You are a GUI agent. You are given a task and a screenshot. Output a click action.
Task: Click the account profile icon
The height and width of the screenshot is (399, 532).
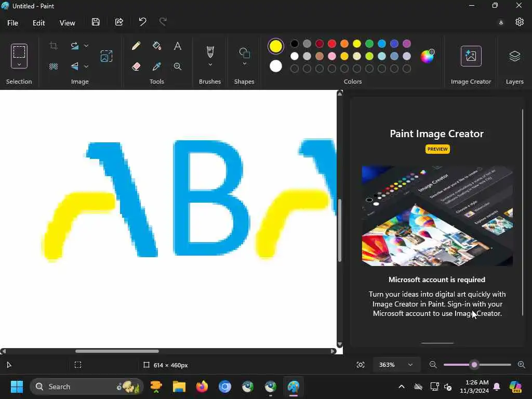tap(501, 23)
